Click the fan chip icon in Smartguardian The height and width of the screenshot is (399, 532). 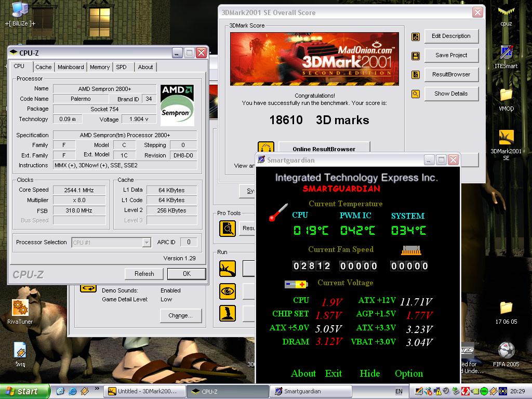point(411,250)
